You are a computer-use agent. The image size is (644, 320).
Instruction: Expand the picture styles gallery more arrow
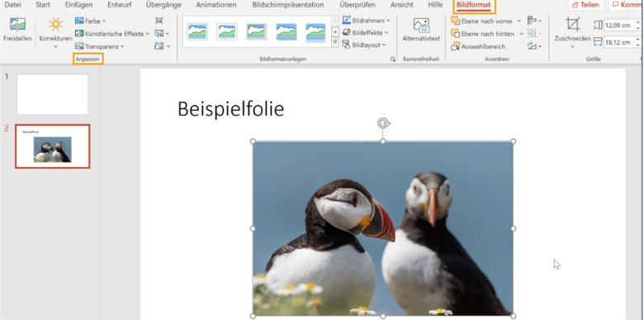click(x=334, y=42)
